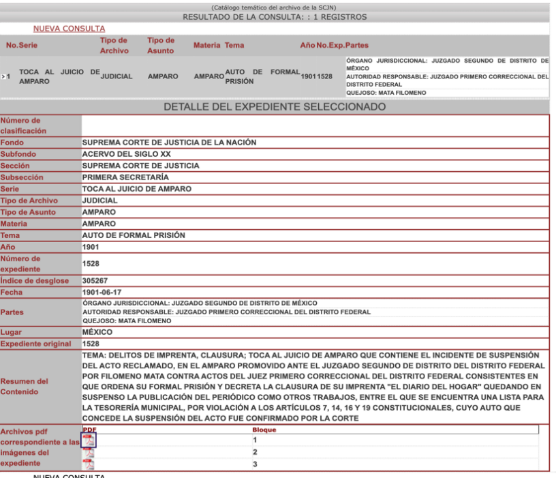
Task: Click the 'Tipo de Archivo' column header
Action: point(114,45)
